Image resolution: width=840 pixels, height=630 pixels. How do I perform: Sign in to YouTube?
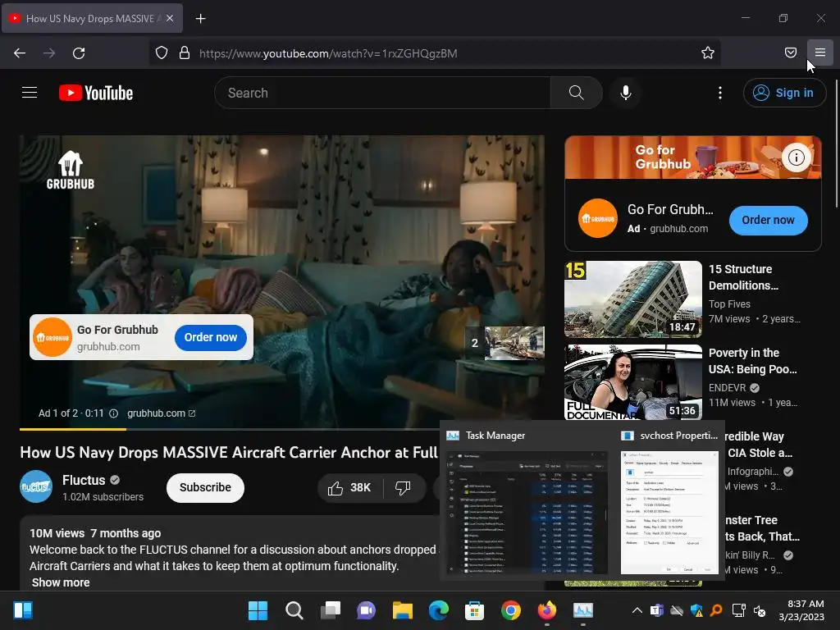784,93
